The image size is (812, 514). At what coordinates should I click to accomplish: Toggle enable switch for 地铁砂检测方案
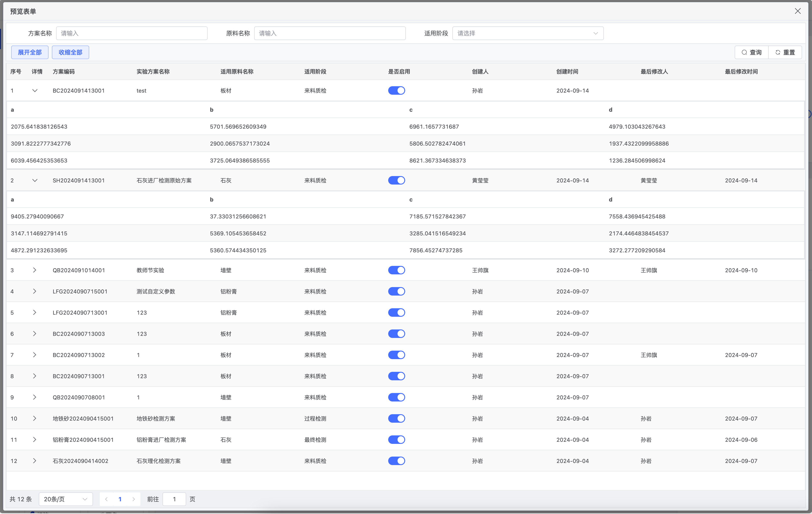click(x=396, y=419)
